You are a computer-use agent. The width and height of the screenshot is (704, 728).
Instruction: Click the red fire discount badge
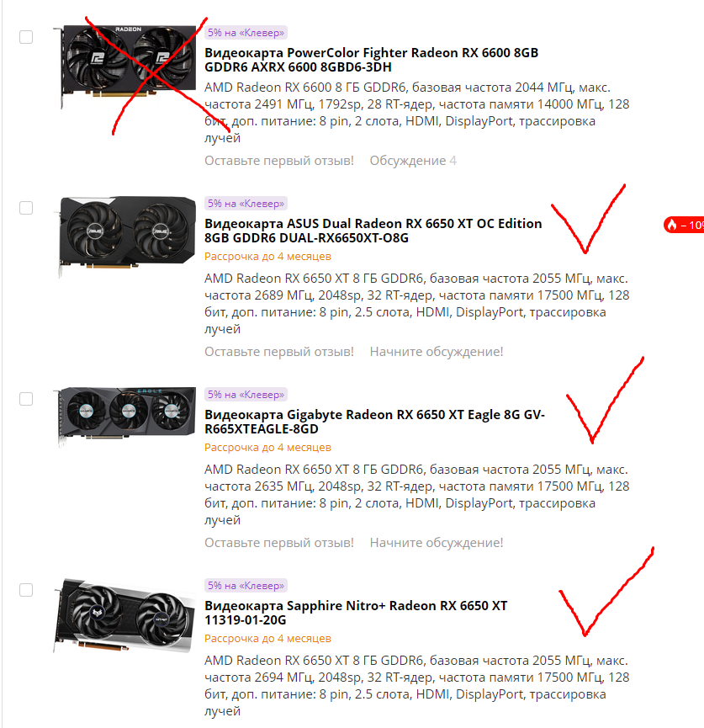[x=684, y=226]
